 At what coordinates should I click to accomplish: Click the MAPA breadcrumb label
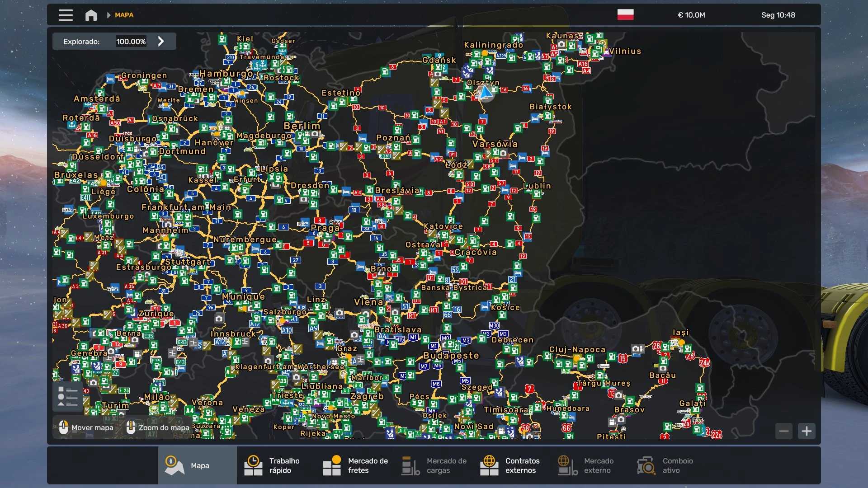[x=124, y=15]
